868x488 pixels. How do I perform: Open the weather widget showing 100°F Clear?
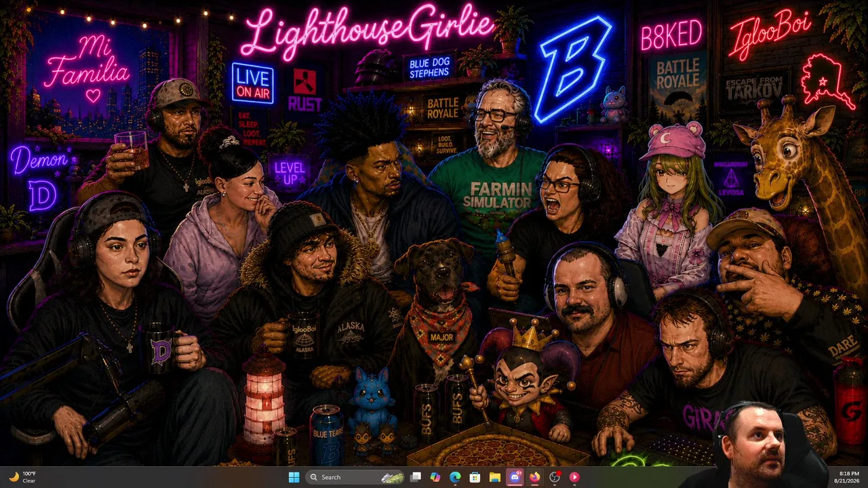click(22, 477)
